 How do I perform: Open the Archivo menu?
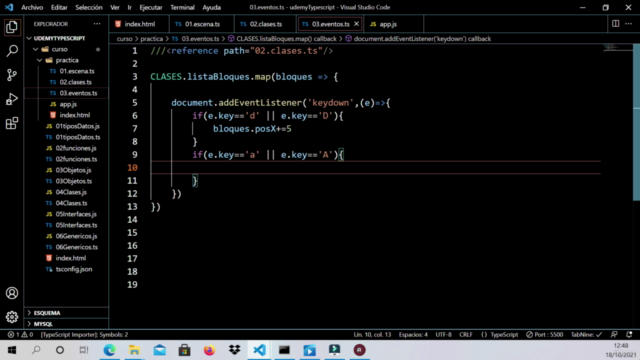click(32, 7)
